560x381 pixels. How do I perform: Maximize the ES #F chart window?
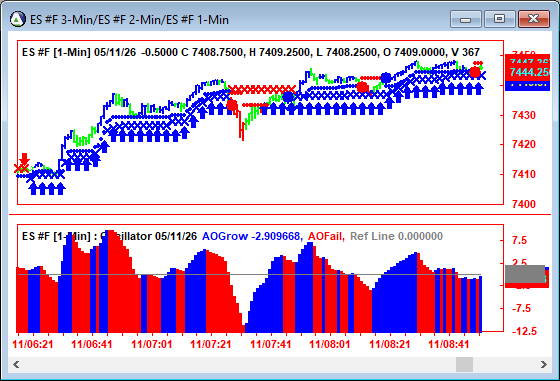(x=499, y=19)
